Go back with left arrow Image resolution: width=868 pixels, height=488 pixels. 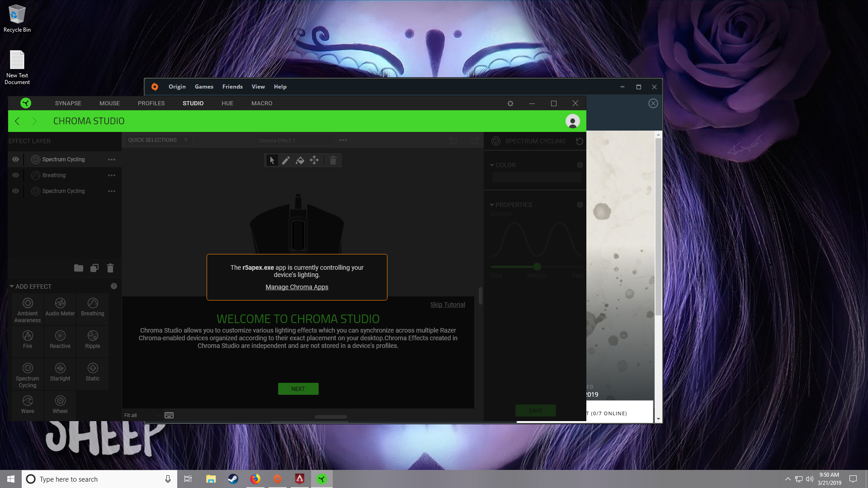pyautogui.click(x=17, y=121)
